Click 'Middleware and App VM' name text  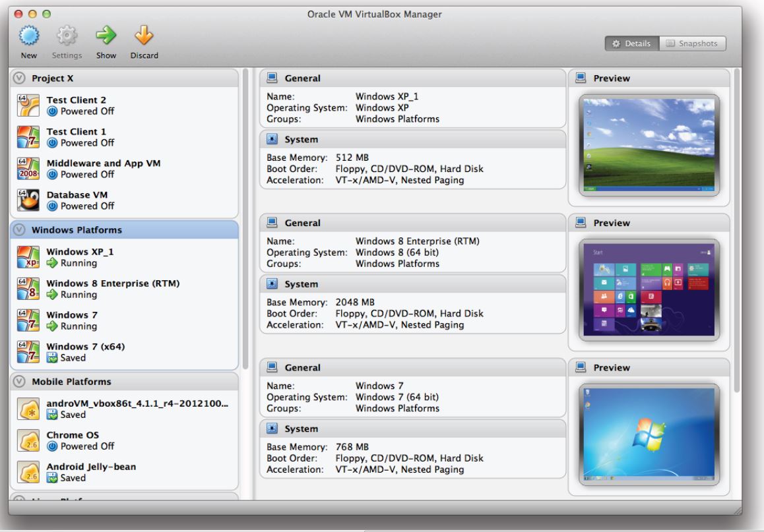coord(104,163)
